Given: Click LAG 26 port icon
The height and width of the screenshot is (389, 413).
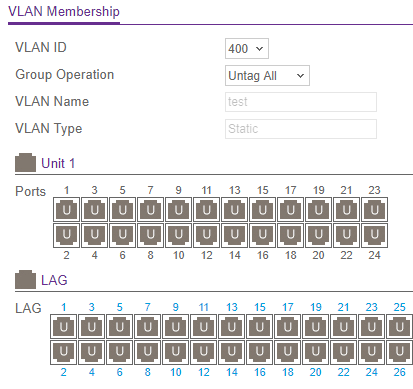Looking at the screenshot, I should (399, 352).
